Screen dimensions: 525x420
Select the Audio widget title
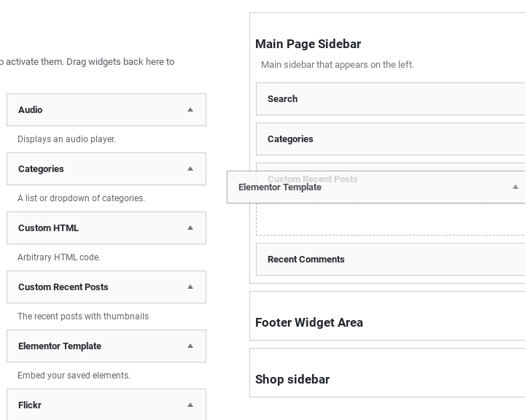tap(31, 110)
